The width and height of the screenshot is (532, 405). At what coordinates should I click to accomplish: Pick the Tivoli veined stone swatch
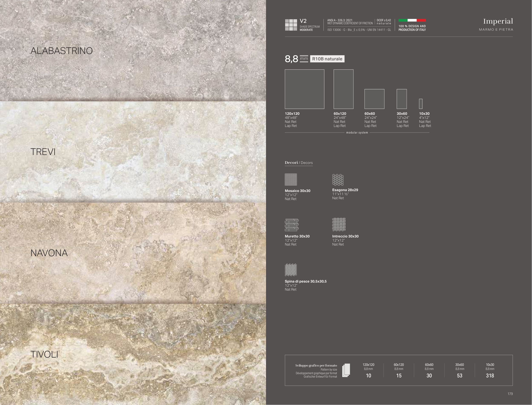133,354
